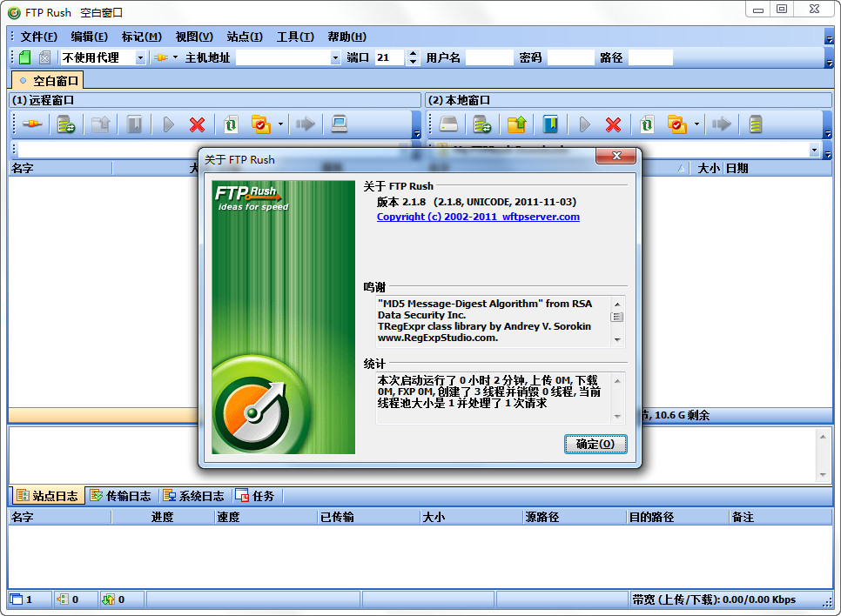
Task: Click the remote play/resume arrow icon
Action: click(x=168, y=124)
